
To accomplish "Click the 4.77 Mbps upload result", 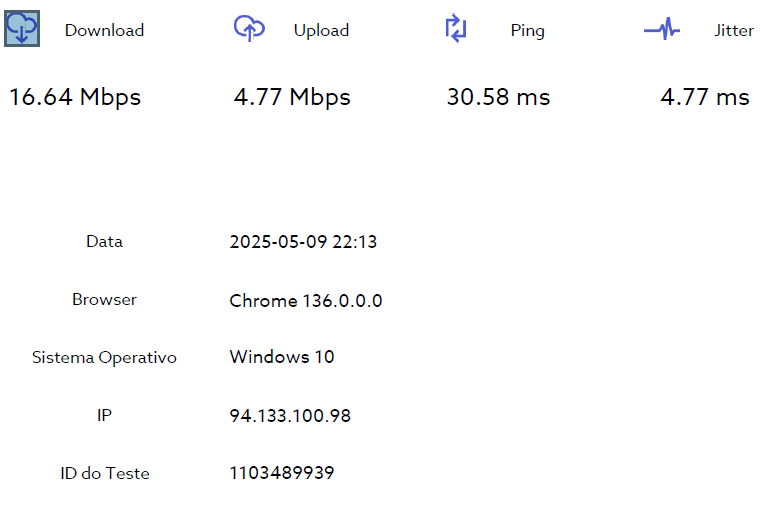I will pyautogui.click(x=292, y=97).
